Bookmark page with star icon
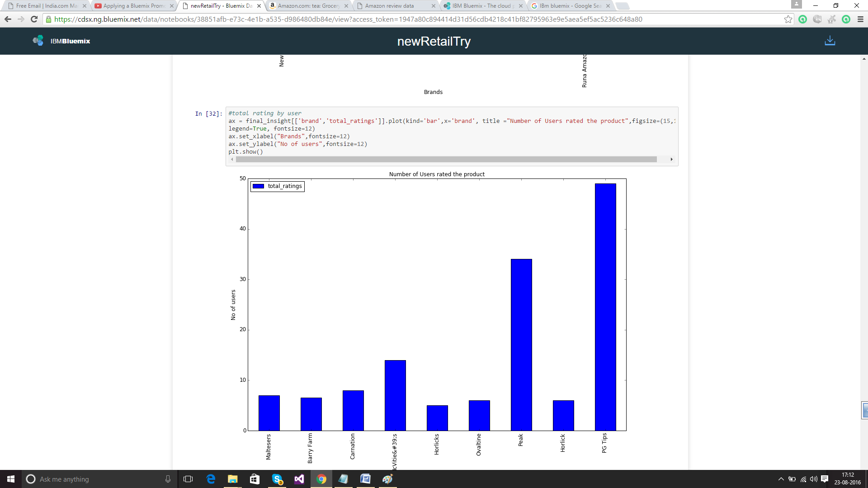Viewport: 868px width, 488px height. point(788,19)
